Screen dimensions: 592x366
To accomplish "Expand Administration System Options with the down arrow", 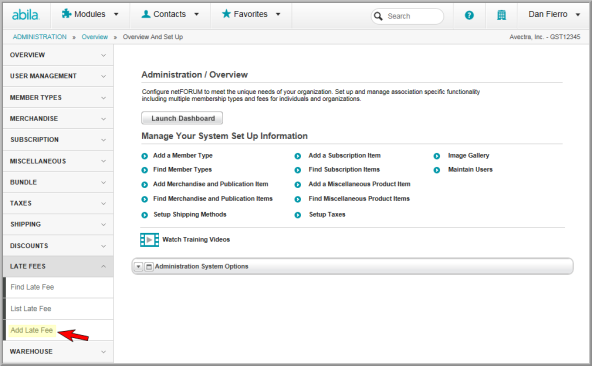I will [x=139, y=267].
